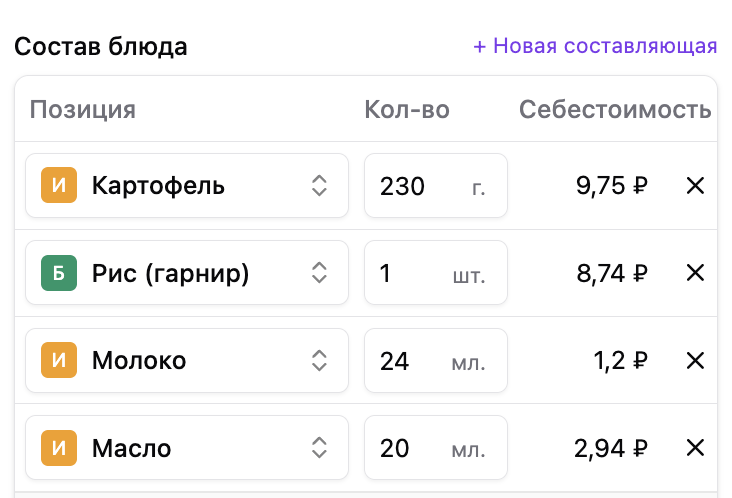Click the orange И badge beside Масло
732x498 pixels.
coord(59,448)
